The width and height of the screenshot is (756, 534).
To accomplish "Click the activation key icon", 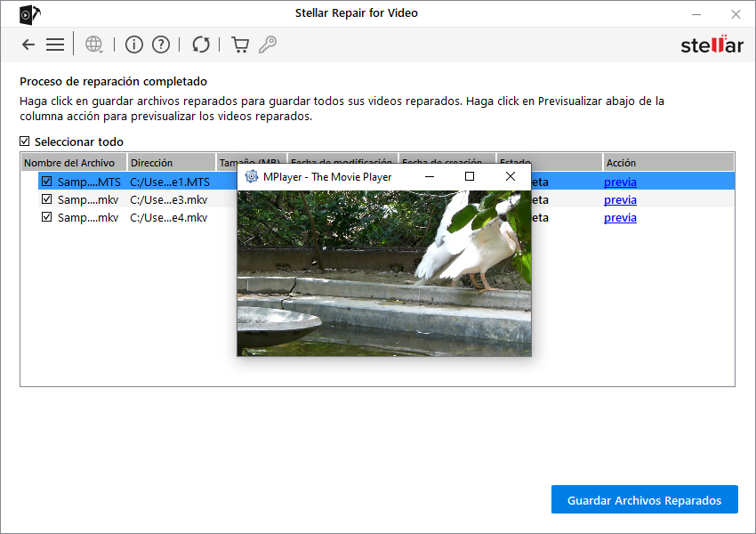I will tap(268, 44).
